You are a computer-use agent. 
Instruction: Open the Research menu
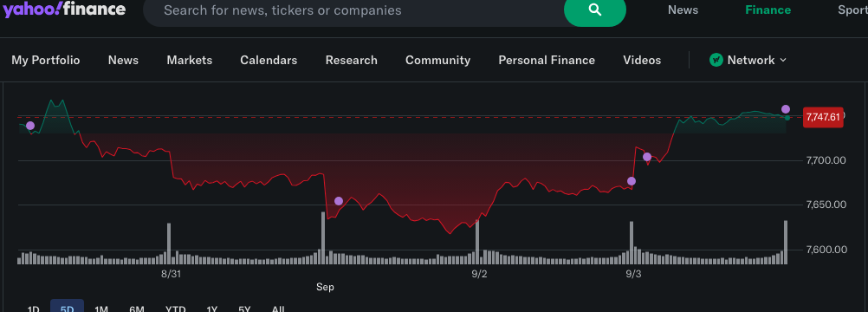click(352, 60)
